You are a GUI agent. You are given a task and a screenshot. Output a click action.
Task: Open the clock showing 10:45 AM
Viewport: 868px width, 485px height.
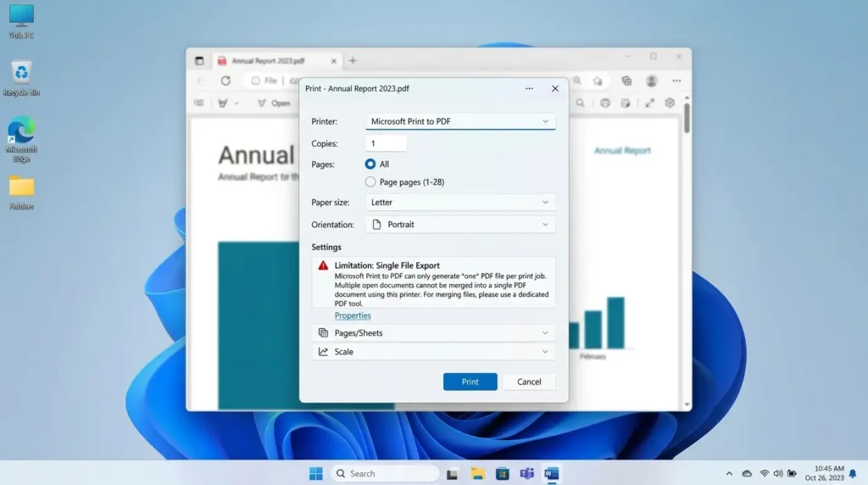pyautogui.click(x=824, y=473)
